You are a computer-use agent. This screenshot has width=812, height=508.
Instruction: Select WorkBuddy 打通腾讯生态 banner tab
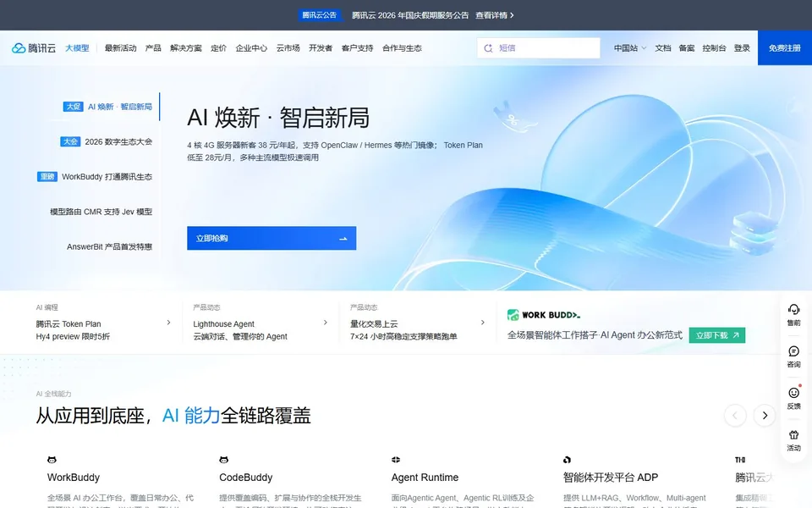click(x=95, y=177)
